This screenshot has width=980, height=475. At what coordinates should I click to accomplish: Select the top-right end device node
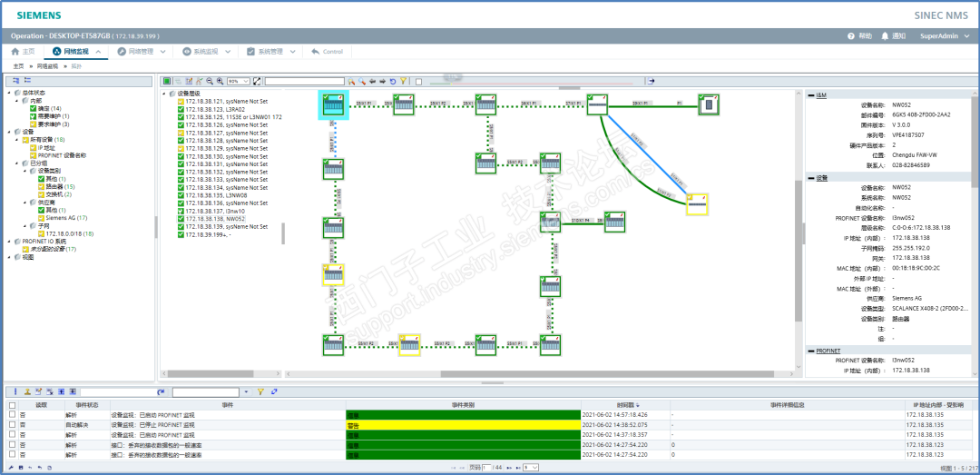point(708,104)
